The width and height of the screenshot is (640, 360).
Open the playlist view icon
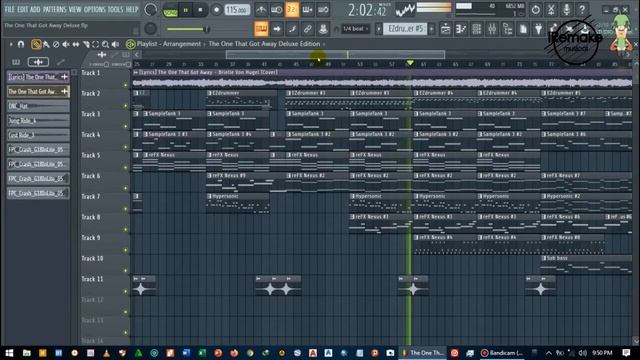click(x=445, y=29)
